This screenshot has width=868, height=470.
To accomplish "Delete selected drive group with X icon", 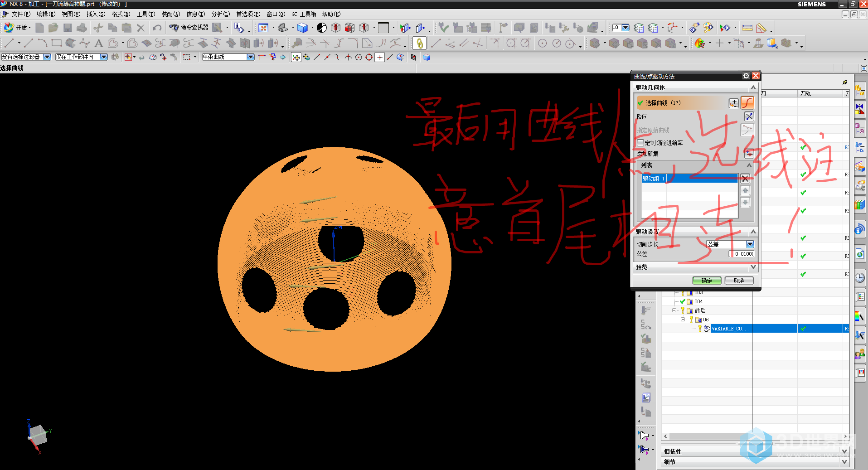I will click(x=745, y=179).
